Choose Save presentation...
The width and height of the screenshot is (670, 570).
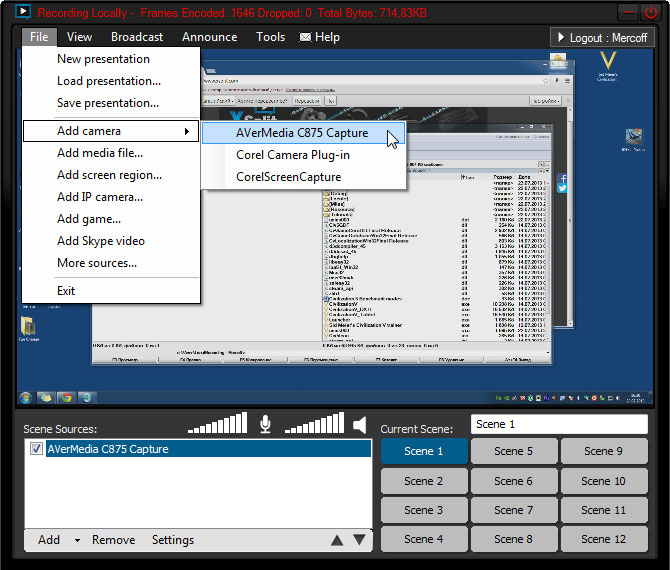pos(111,103)
